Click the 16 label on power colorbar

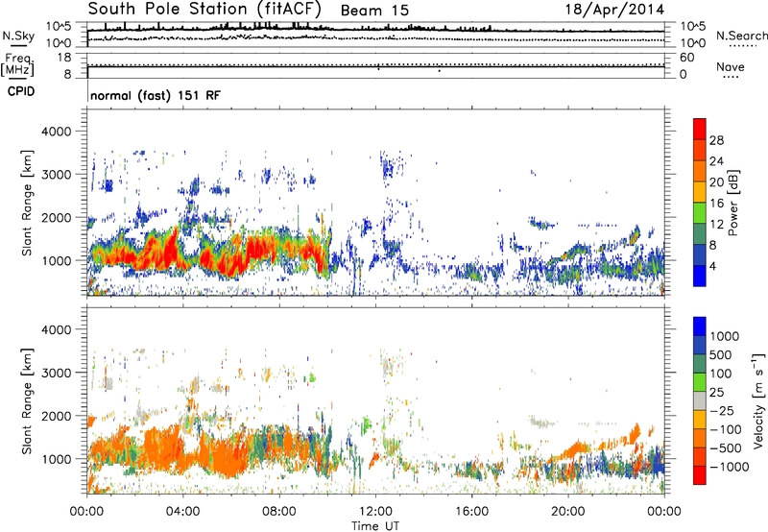coord(716,204)
